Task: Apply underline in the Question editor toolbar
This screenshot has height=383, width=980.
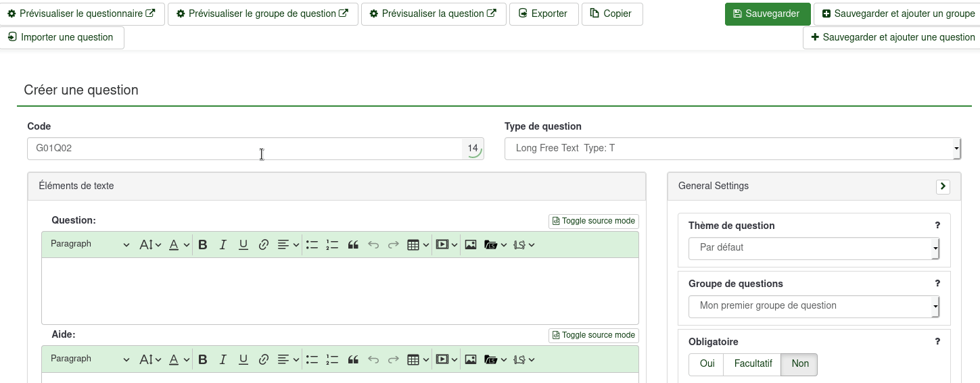Action: pos(243,245)
